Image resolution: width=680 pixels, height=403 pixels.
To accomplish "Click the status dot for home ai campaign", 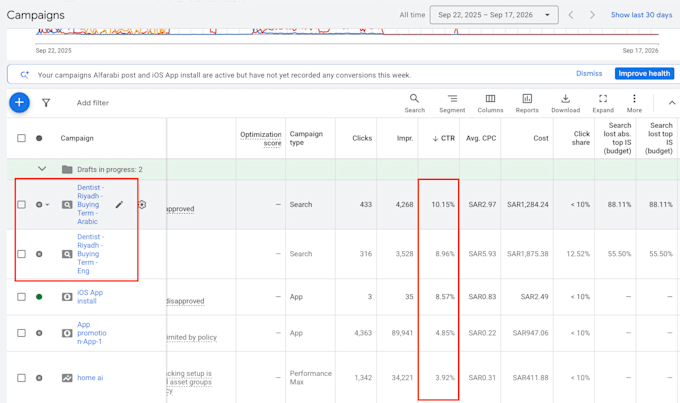I will tap(39, 378).
